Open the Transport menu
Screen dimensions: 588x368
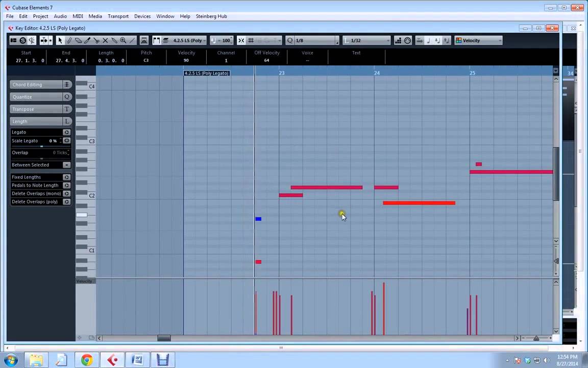point(118,16)
